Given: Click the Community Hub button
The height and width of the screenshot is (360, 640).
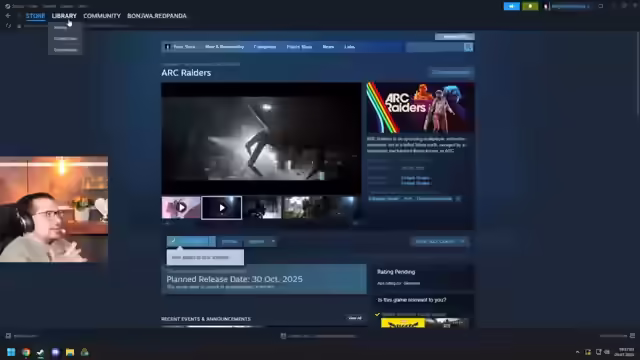Looking at the screenshot, I should [451, 73].
